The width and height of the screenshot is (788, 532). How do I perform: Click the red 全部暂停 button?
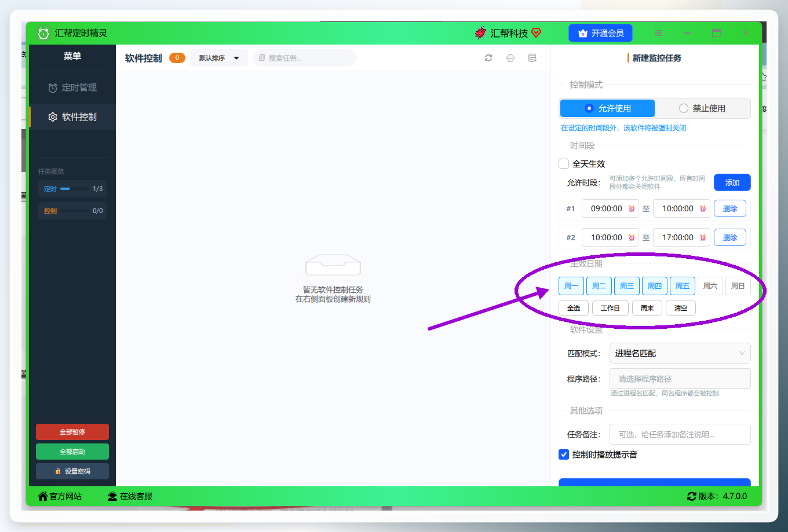pyautogui.click(x=72, y=432)
